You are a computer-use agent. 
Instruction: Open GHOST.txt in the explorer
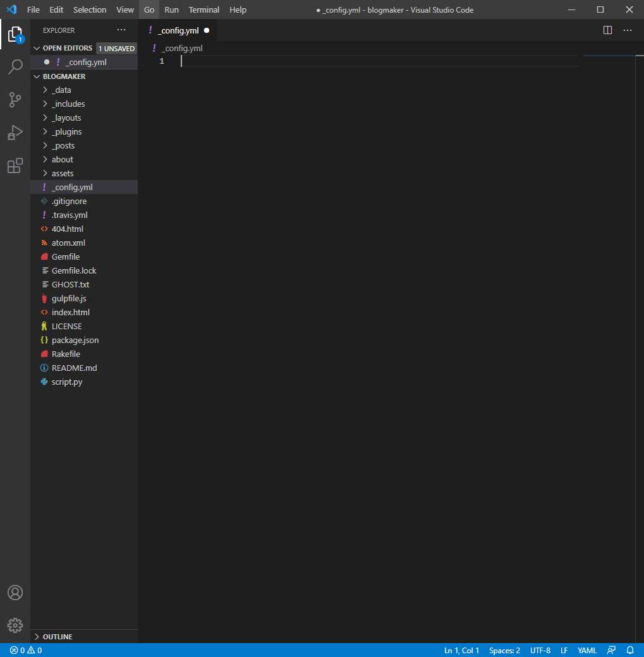pos(84,284)
